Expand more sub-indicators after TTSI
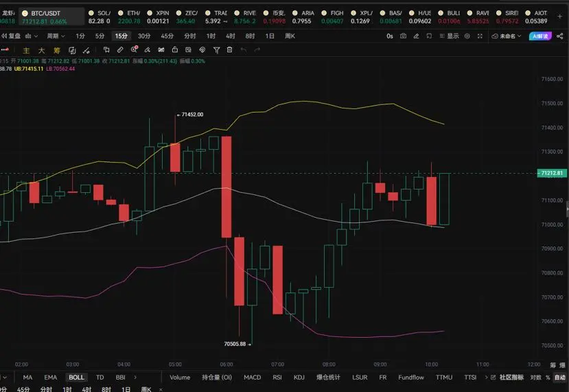The width and height of the screenshot is (569, 392). 486,378
